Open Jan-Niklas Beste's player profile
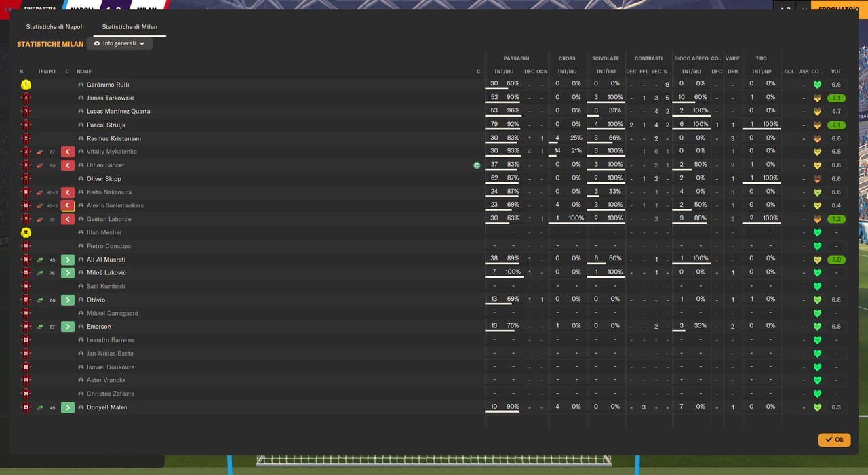This screenshot has height=475, width=868. pyautogui.click(x=110, y=354)
